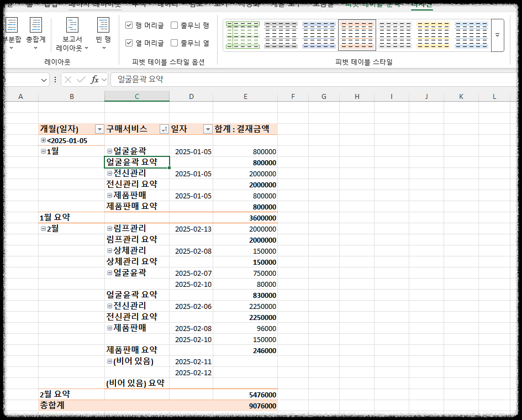
Task: Open the Name Box dropdown
Action: point(44,80)
